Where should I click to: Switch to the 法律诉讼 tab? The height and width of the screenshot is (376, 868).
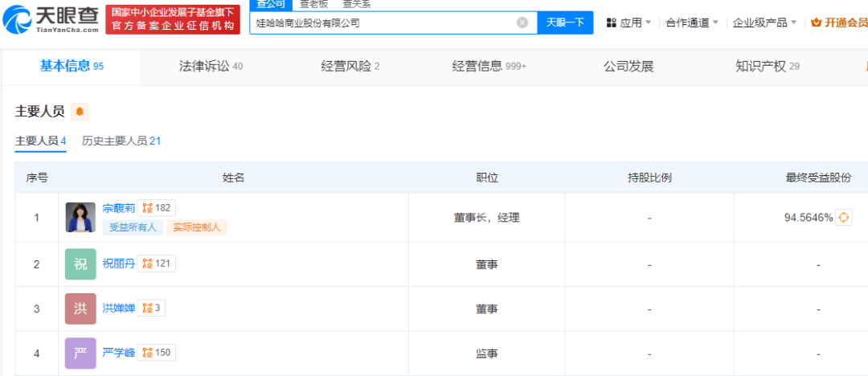tap(211, 67)
